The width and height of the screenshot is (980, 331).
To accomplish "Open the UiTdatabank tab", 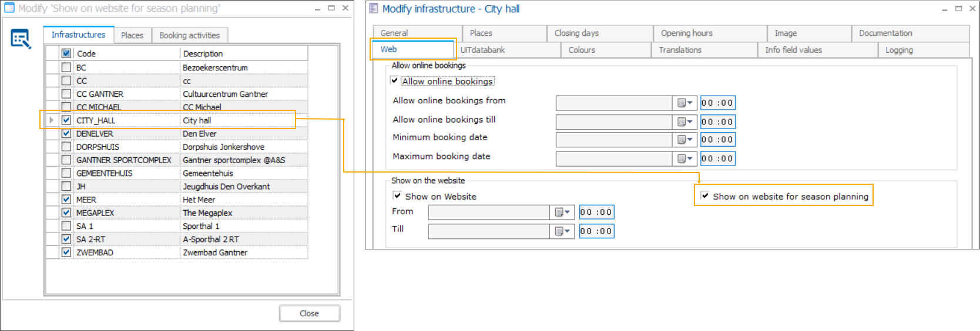I will click(507, 50).
